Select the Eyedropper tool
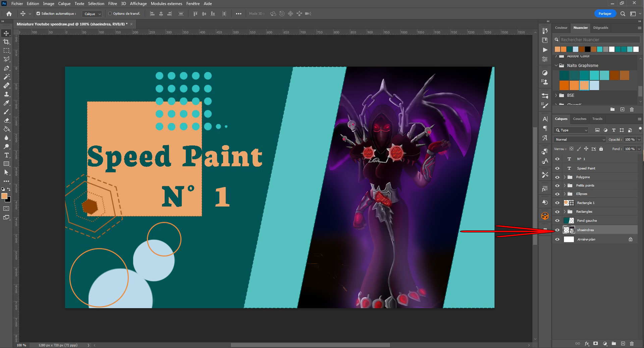The width and height of the screenshot is (644, 348). pos(6,103)
